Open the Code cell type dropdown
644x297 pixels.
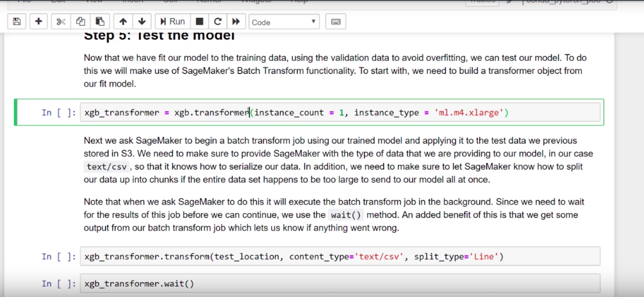284,22
